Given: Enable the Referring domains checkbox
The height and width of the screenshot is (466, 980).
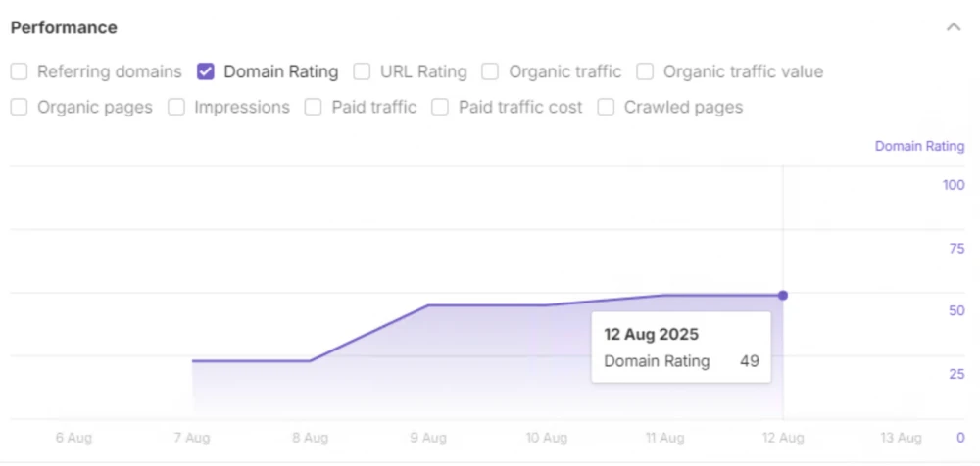Looking at the screenshot, I should point(19,71).
